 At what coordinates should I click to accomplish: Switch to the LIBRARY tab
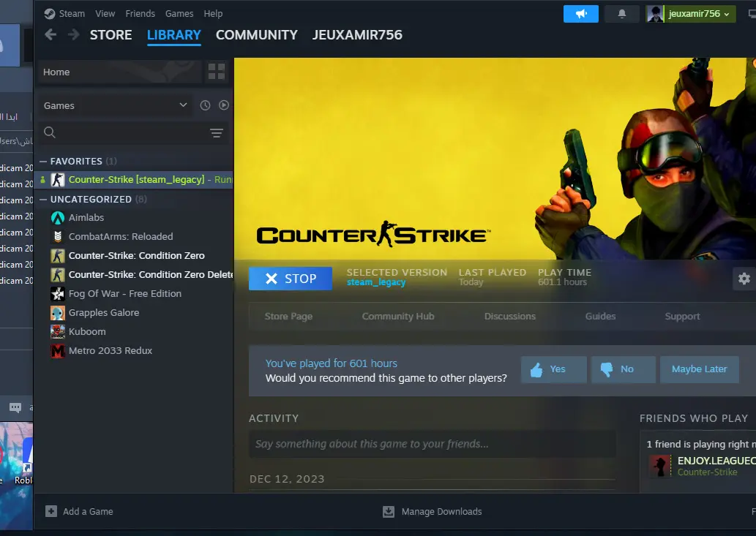(174, 34)
